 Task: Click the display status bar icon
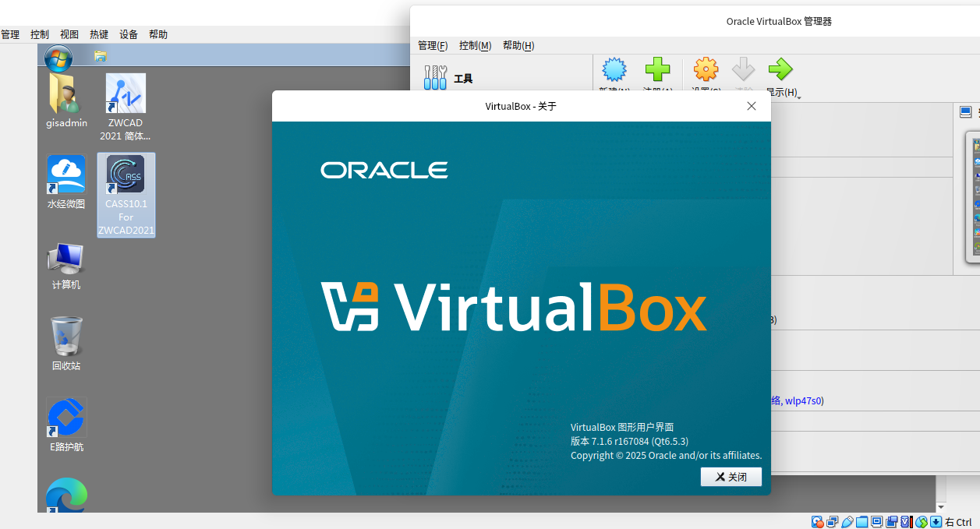(x=876, y=521)
